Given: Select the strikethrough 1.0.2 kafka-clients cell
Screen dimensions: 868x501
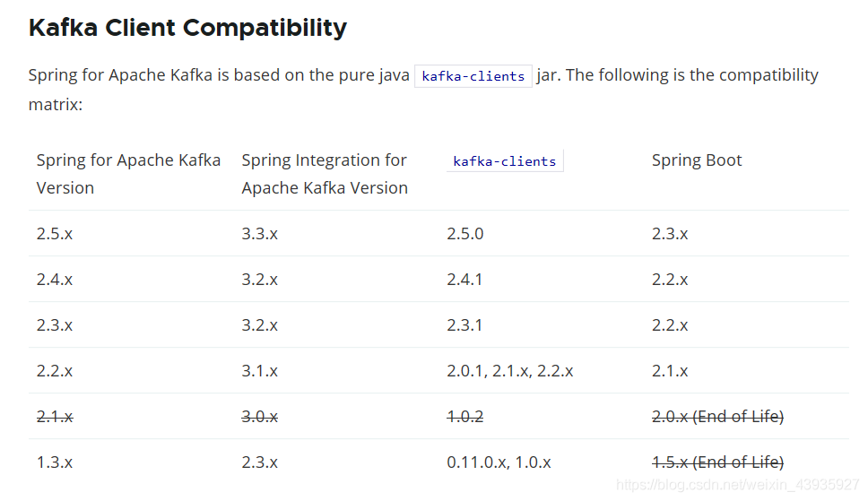Looking at the screenshot, I should [x=464, y=417].
